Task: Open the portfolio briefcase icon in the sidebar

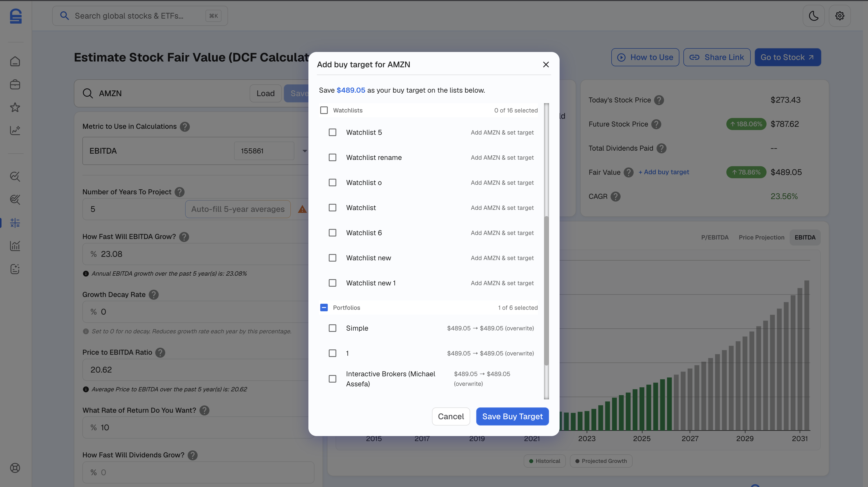Action: click(x=15, y=84)
